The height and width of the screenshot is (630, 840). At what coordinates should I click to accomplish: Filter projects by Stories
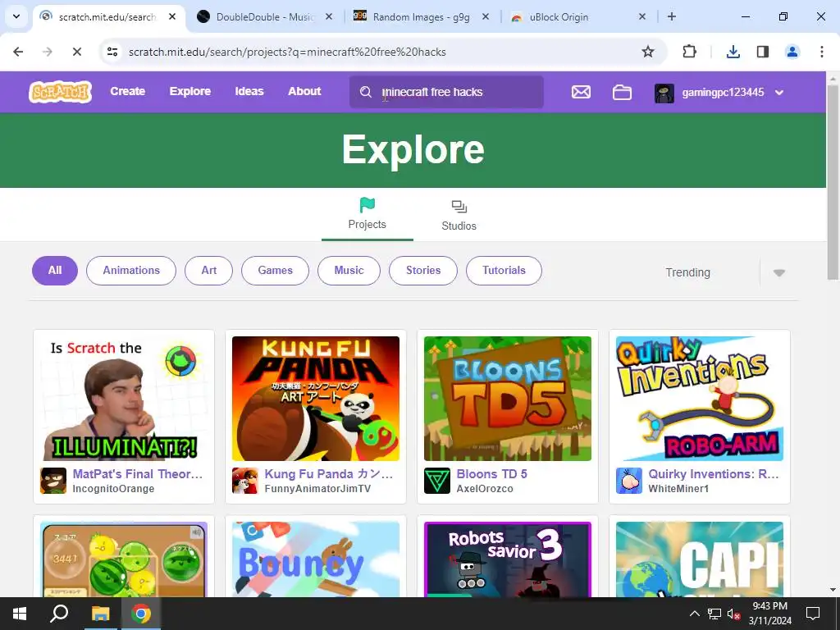click(x=423, y=271)
